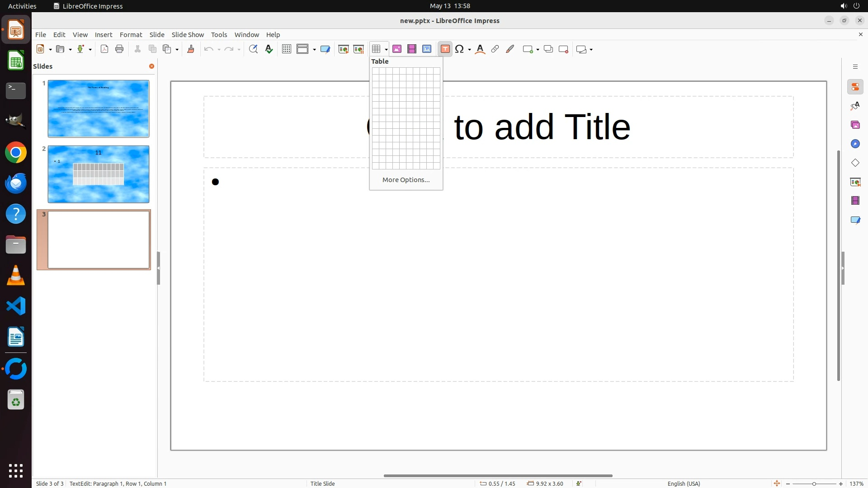
Task: Expand the New Slide layout dropdown
Action: point(538,50)
